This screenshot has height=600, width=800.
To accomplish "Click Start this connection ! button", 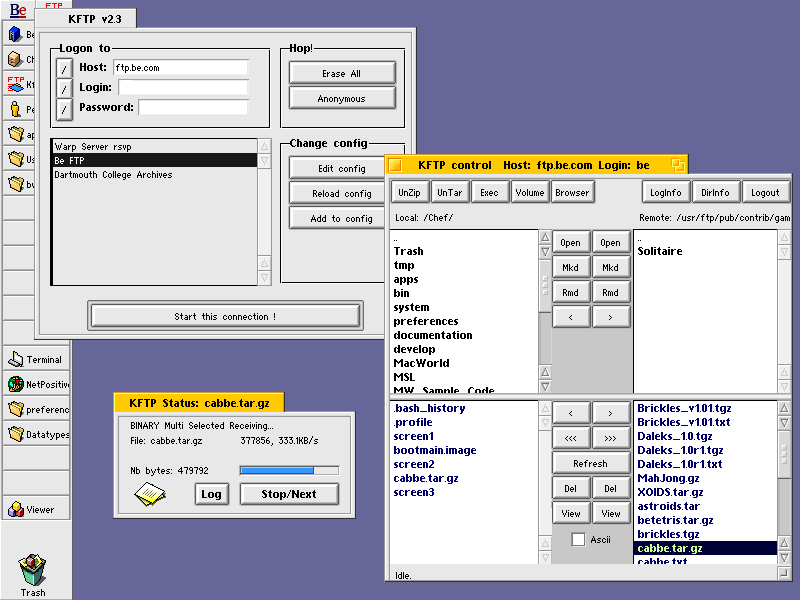I will pyautogui.click(x=225, y=316).
